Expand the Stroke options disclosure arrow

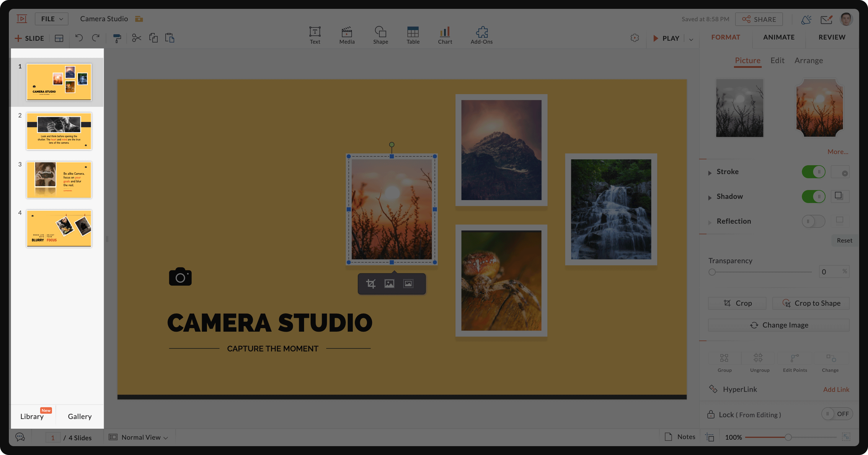click(x=710, y=172)
